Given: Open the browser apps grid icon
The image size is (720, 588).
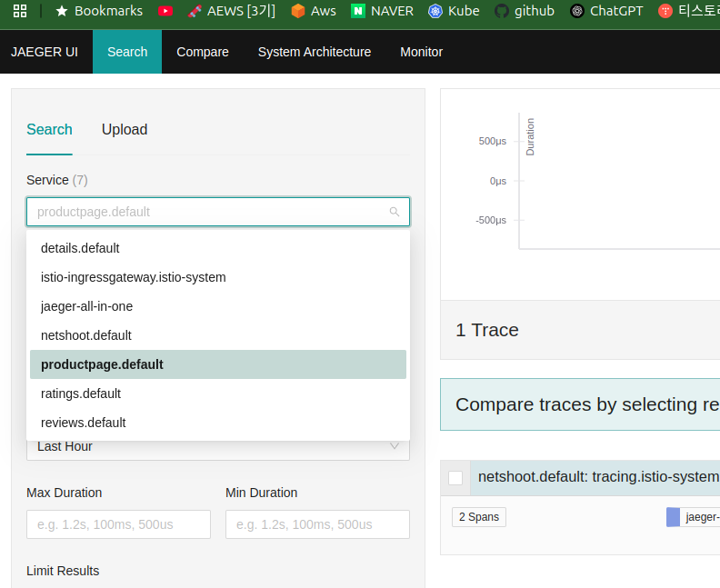Looking at the screenshot, I should (20, 11).
